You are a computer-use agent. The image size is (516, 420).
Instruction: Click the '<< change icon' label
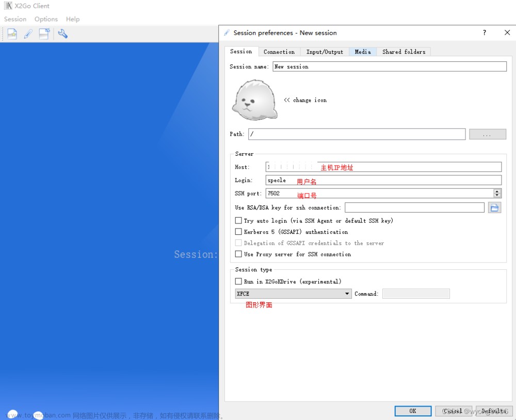(305, 100)
